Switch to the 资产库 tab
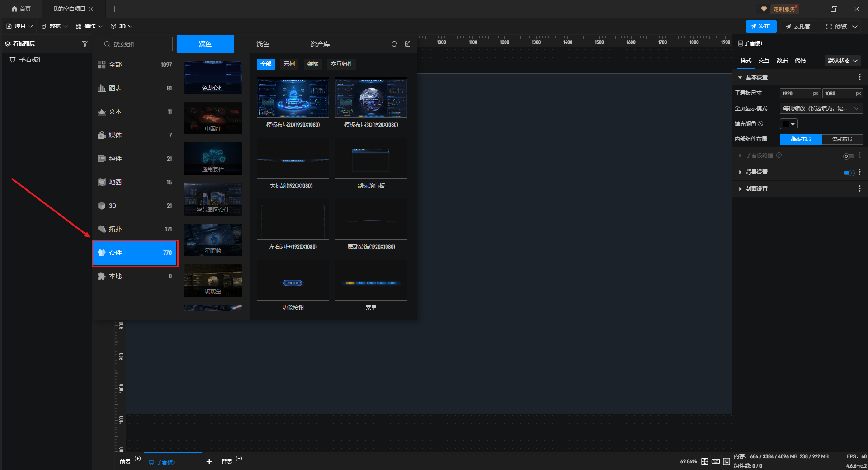The width and height of the screenshot is (868, 470). [x=320, y=44]
